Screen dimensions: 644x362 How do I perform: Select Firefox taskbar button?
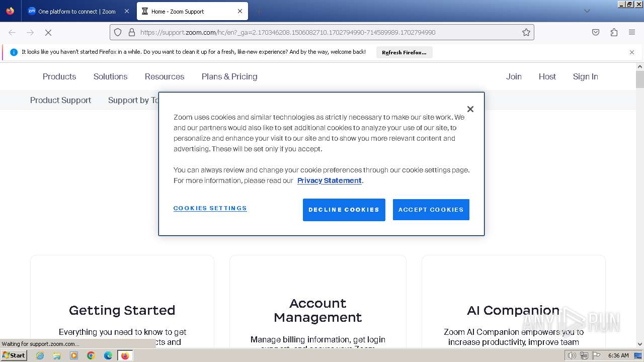125,355
